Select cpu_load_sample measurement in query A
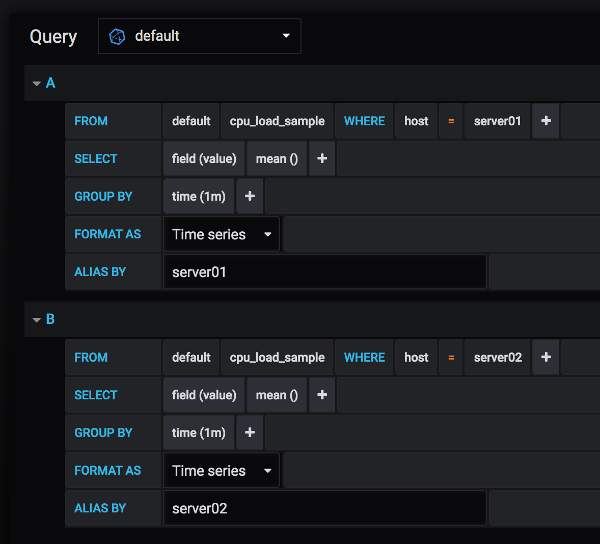Image resolution: width=600 pixels, height=544 pixels. pyautogui.click(x=277, y=121)
